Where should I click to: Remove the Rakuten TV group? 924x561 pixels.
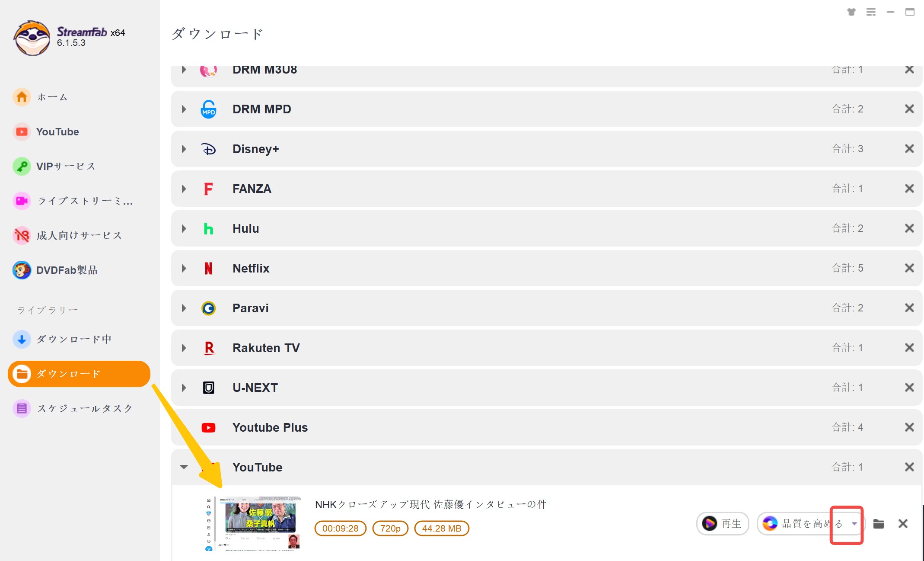(x=909, y=348)
